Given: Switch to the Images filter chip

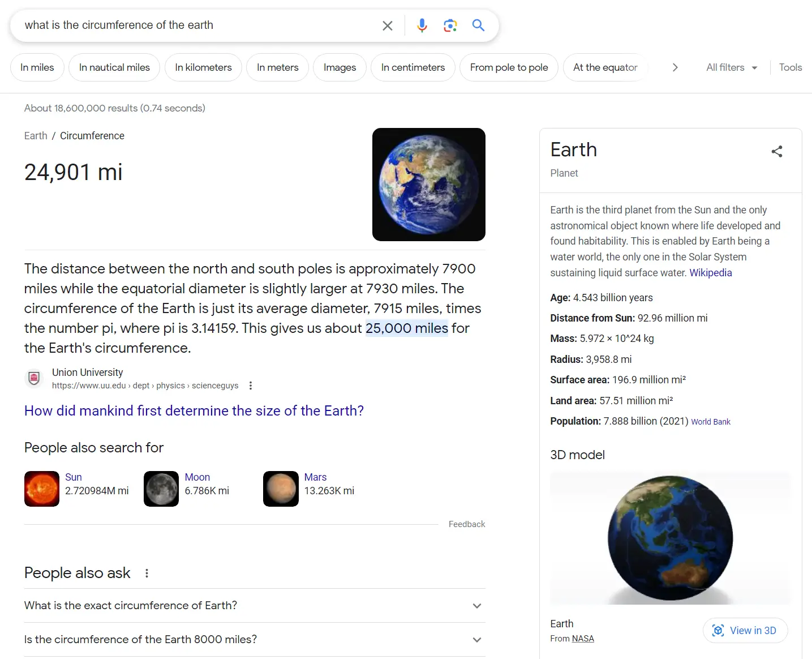Looking at the screenshot, I should pos(340,67).
